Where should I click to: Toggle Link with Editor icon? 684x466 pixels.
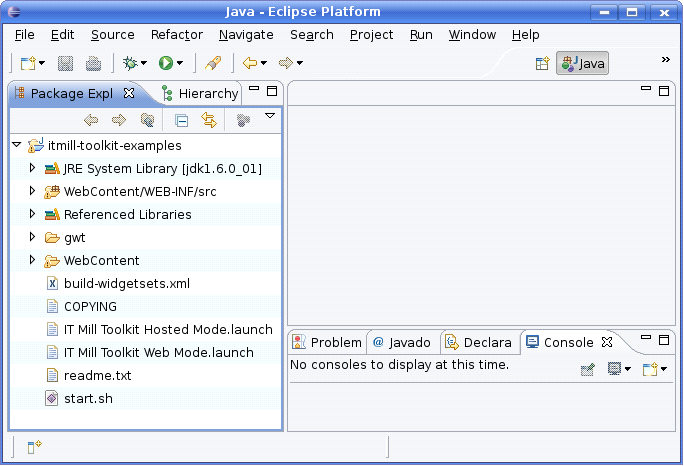pyautogui.click(x=209, y=120)
